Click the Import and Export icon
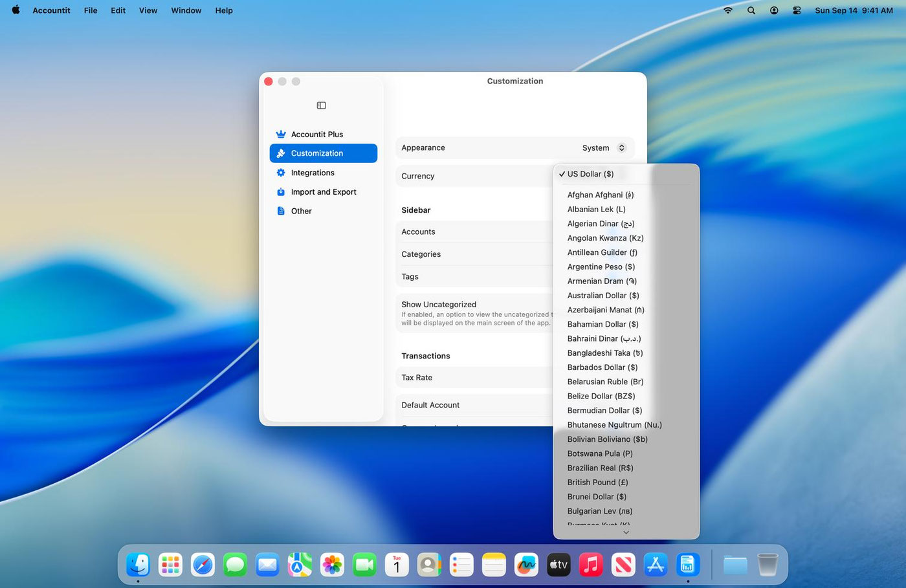Viewport: 906px width, 588px height. point(281,192)
